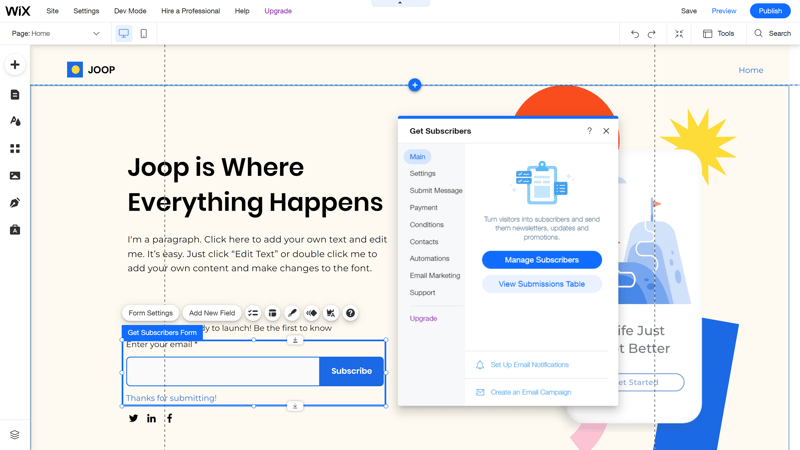Viewport: 800px width, 450px height.
Task: Click the Undo arrow
Action: pyautogui.click(x=635, y=34)
